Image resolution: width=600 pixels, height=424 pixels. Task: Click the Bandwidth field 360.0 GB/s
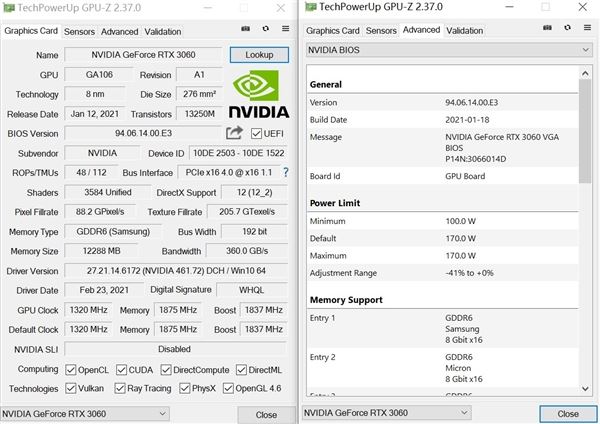click(x=247, y=251)
